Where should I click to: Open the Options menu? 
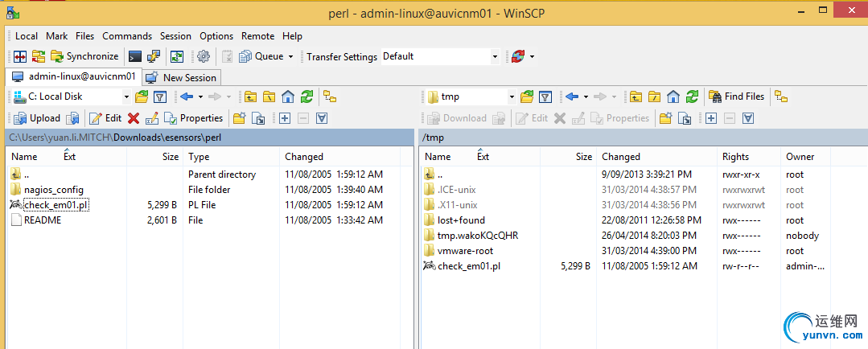tap(216, 36)
